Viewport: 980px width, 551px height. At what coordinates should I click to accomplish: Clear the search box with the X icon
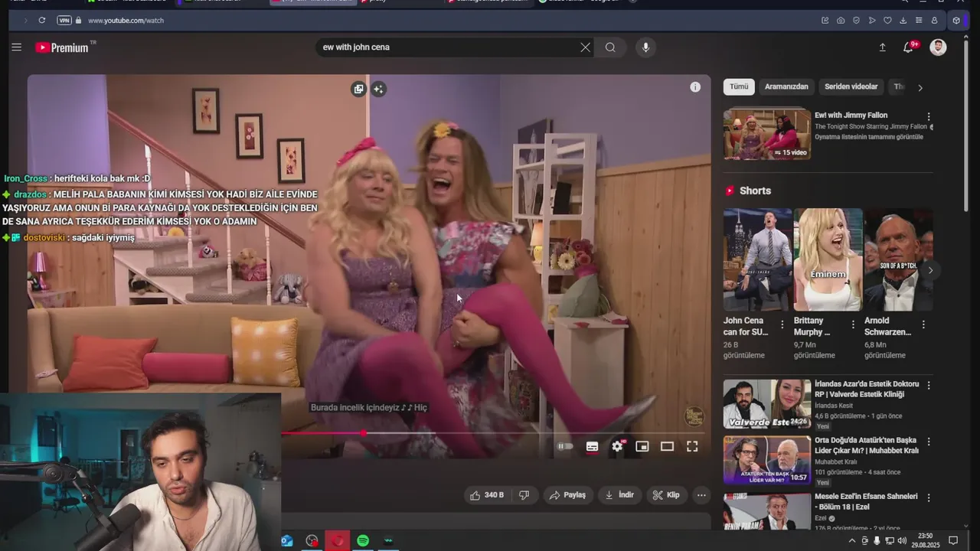click(585, 47)
